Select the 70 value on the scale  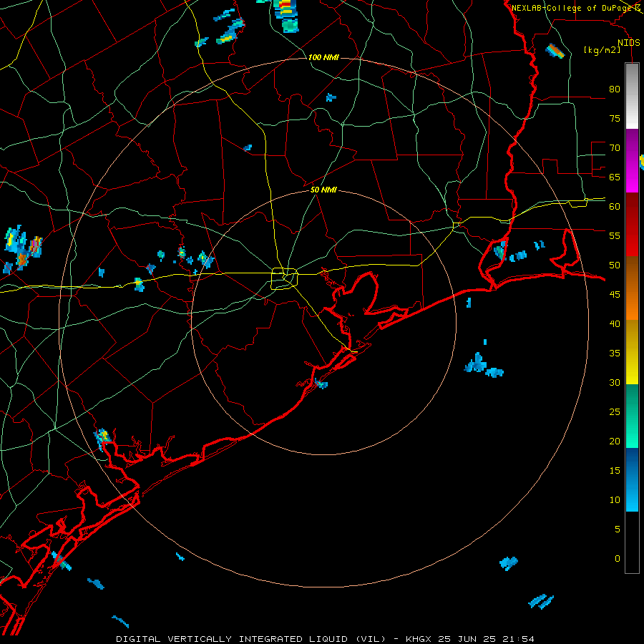[x=615, y=148]
